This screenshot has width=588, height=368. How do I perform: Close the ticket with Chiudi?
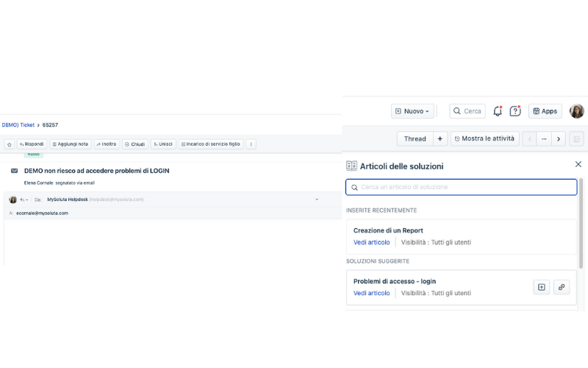tap(135, 144)
